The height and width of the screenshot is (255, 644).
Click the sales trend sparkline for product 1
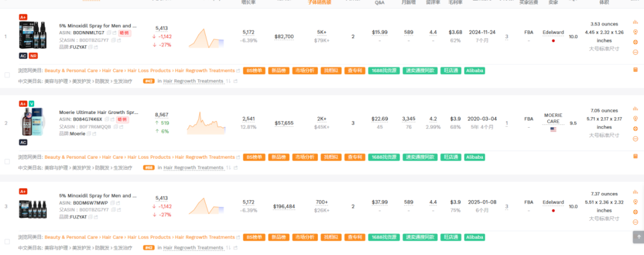(x=206, y=38)
